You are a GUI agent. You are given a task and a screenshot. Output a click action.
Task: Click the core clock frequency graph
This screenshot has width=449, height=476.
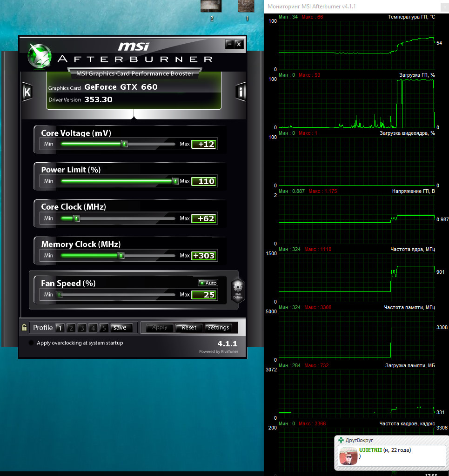[357, 278]
